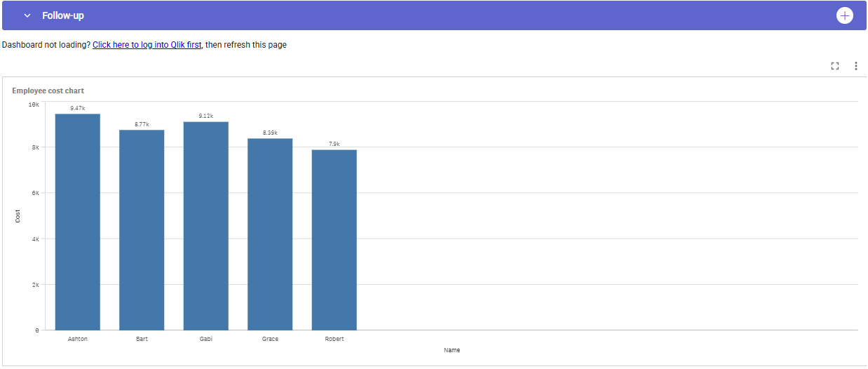Select the Bart bar in chart
868x369 pixels.
(x=142, y=230)
